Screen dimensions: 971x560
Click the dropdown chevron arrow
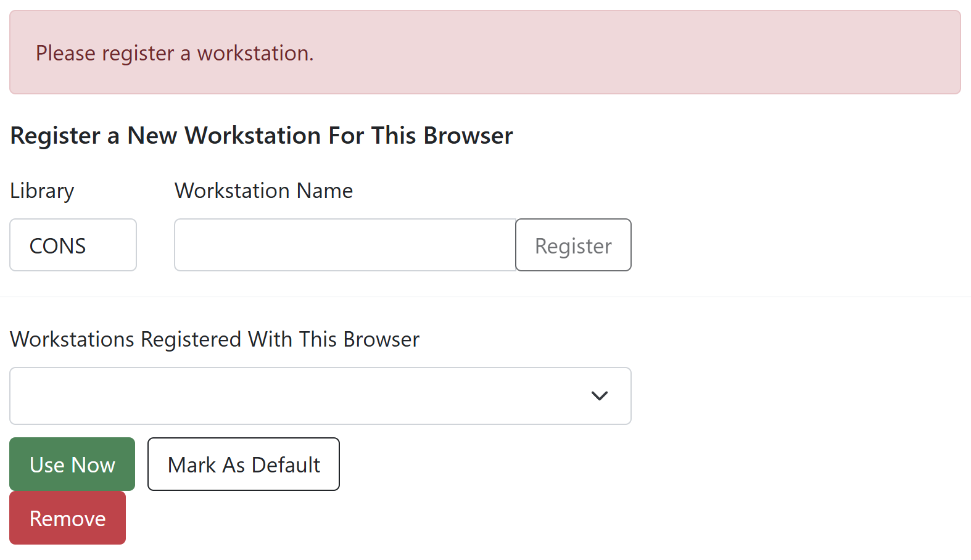tap(599, 396)
